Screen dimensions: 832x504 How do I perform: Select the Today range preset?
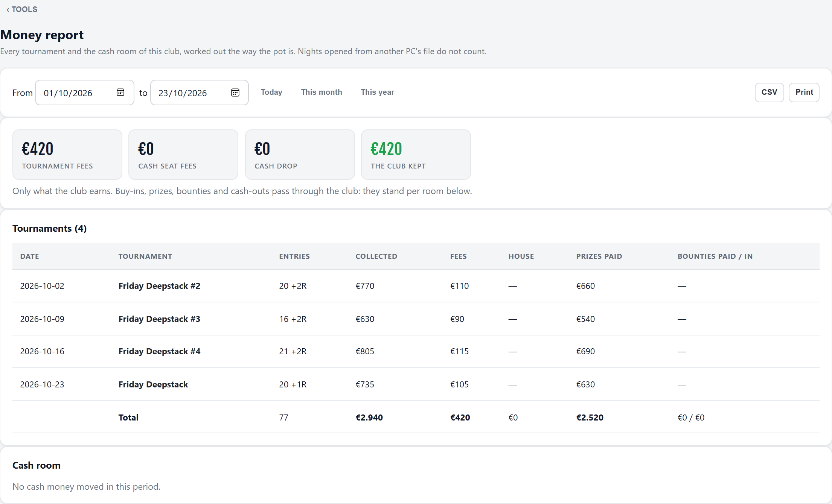pyautogui.click(x=271, y=92)
